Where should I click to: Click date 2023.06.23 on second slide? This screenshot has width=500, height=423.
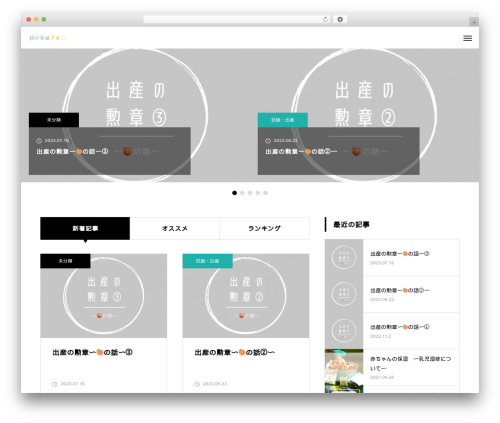pos(286,141)
